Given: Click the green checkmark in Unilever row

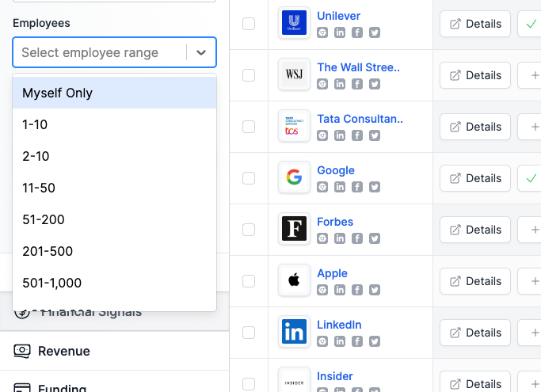Looking at the screenshot, I should [531, 24].
